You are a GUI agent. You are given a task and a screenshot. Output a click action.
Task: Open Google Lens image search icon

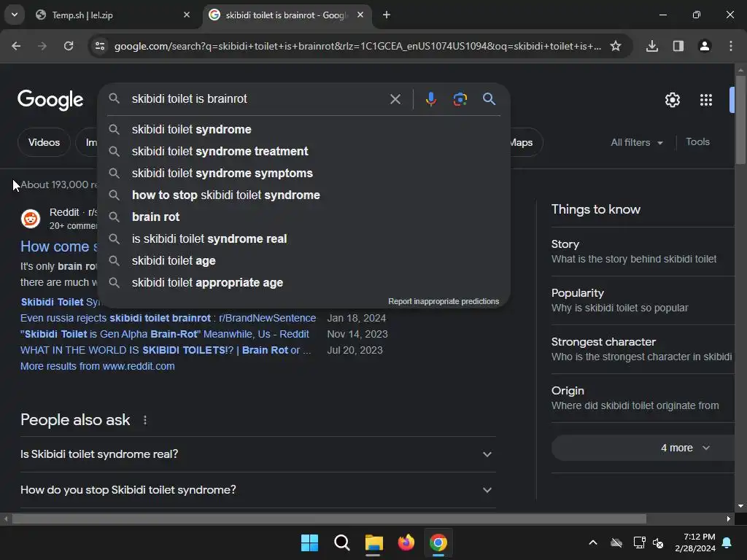click(x=460, y=99)
